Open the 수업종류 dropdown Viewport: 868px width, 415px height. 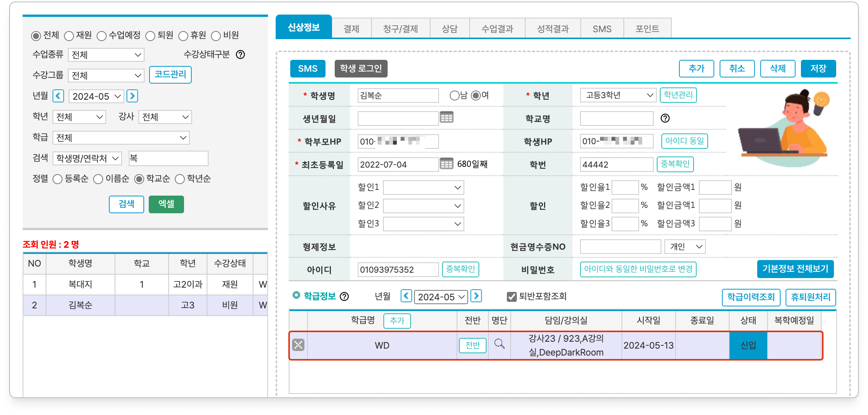106,55
